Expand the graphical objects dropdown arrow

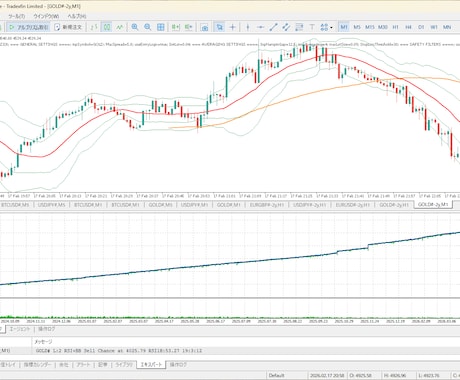[331, 27]
